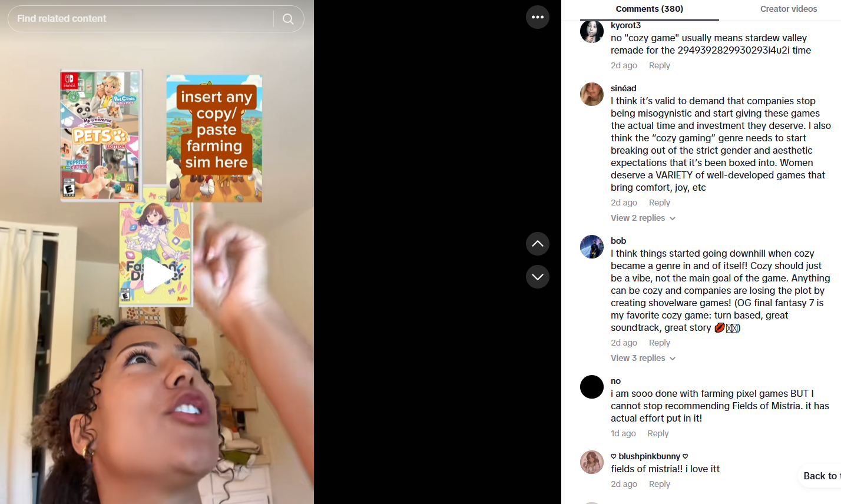The height and width of the screenshot is (504, 841).
Task: Open blushpinkbunny's profile avatar
Action: point(592,462)
